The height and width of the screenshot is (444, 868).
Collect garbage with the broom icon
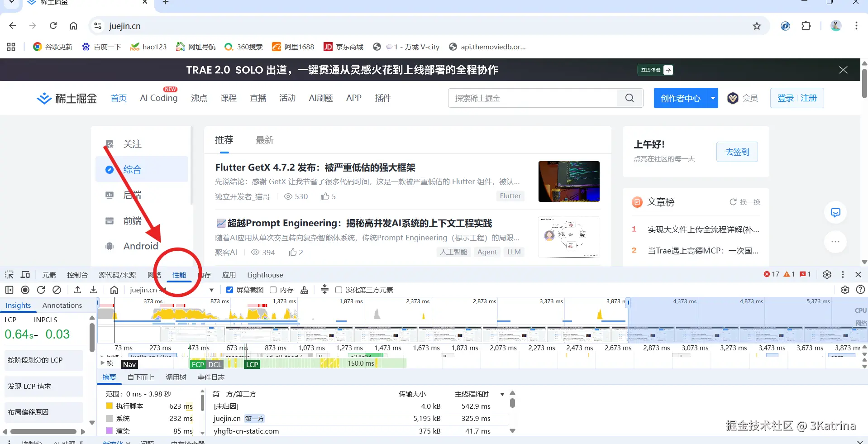[305, 290]
